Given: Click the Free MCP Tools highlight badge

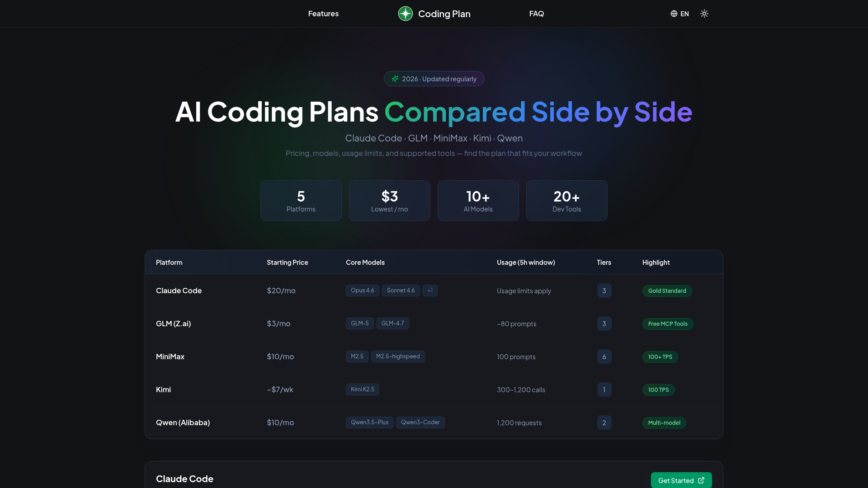Looking at the screenshot, I should click(x=668, y=324).
